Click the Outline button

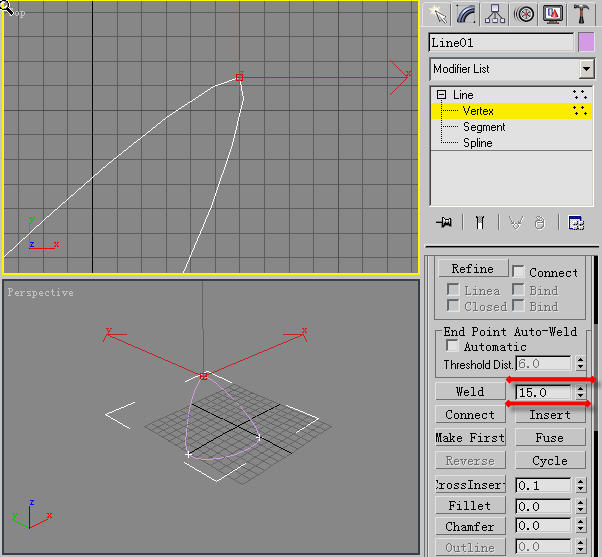click(x=470, y=547)
